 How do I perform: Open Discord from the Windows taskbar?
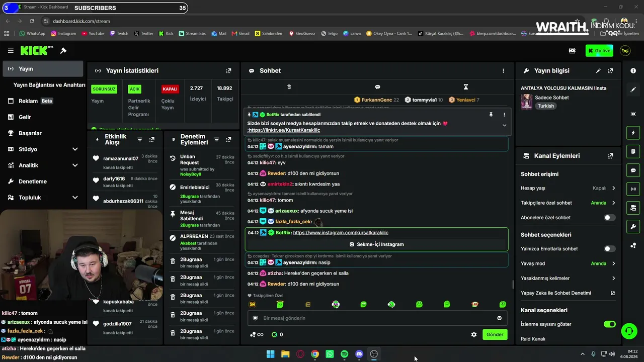359,354
